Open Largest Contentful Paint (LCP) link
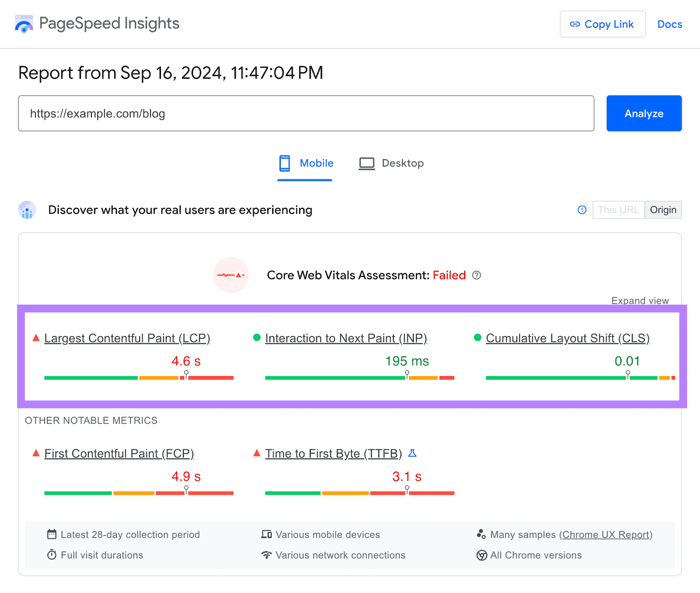The height and width of the screenshot is (593, 700). [127, 338]
